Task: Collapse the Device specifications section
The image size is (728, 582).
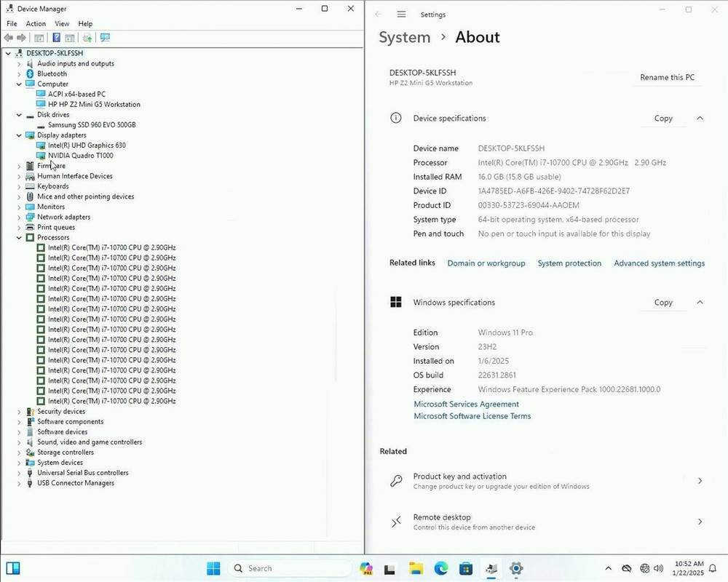Action: point(700,119)
